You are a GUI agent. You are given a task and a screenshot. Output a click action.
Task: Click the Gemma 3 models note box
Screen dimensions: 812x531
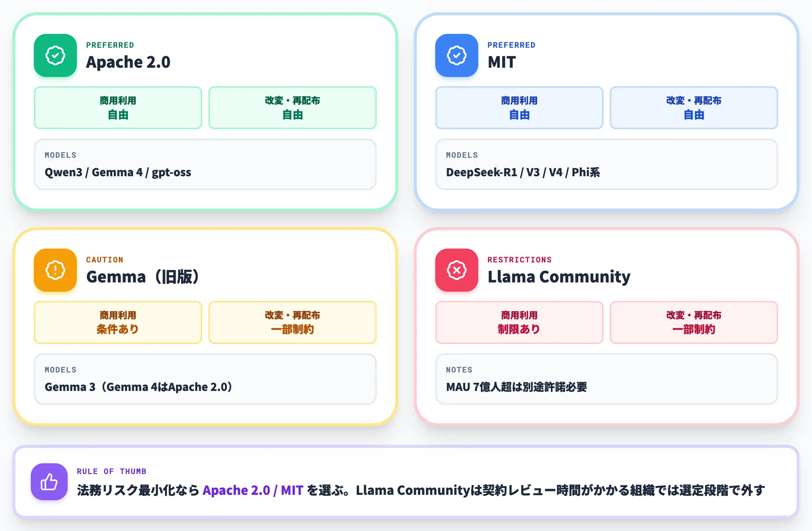point(205,379)
